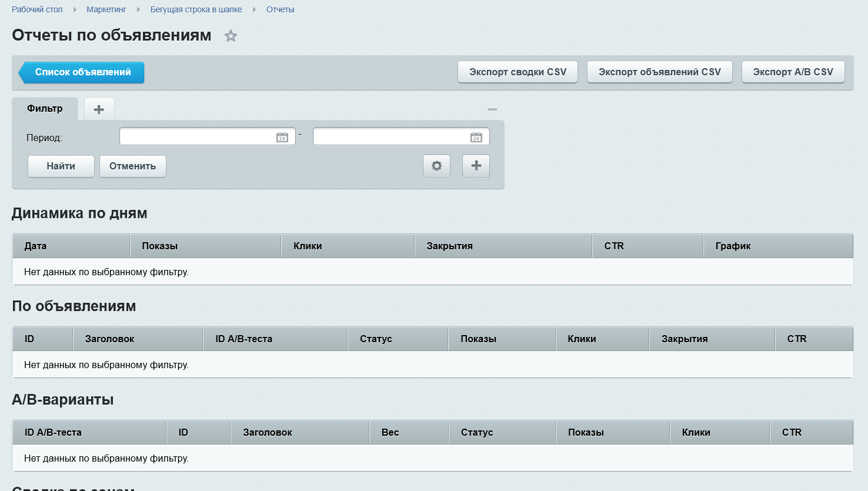Expand breadcrumb arrow after Маркетинг
Viewport: 868px width, 491px height.
(139, 9)
